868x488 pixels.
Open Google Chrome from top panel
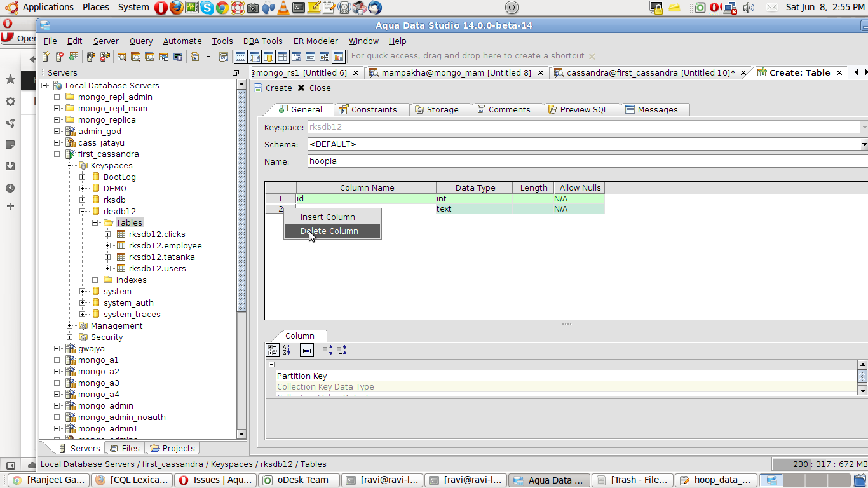[x=222, y=8]
